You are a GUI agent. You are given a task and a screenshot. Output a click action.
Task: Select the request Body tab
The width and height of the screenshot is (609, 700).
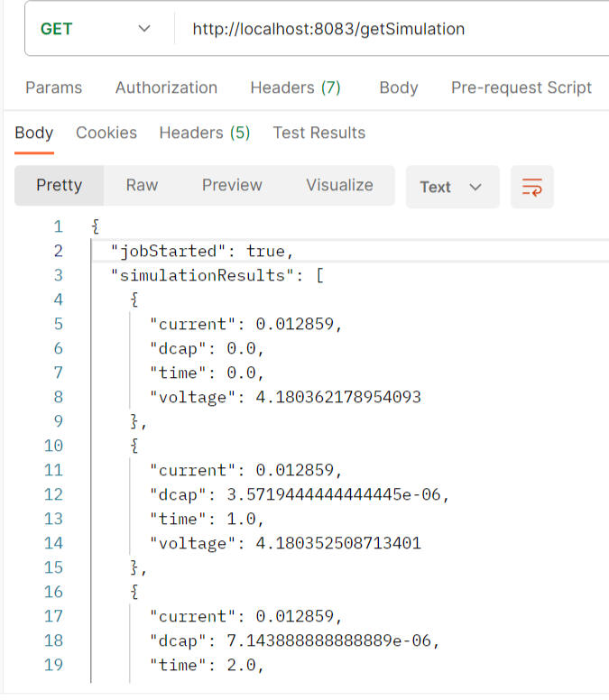[x=398, y=87]
